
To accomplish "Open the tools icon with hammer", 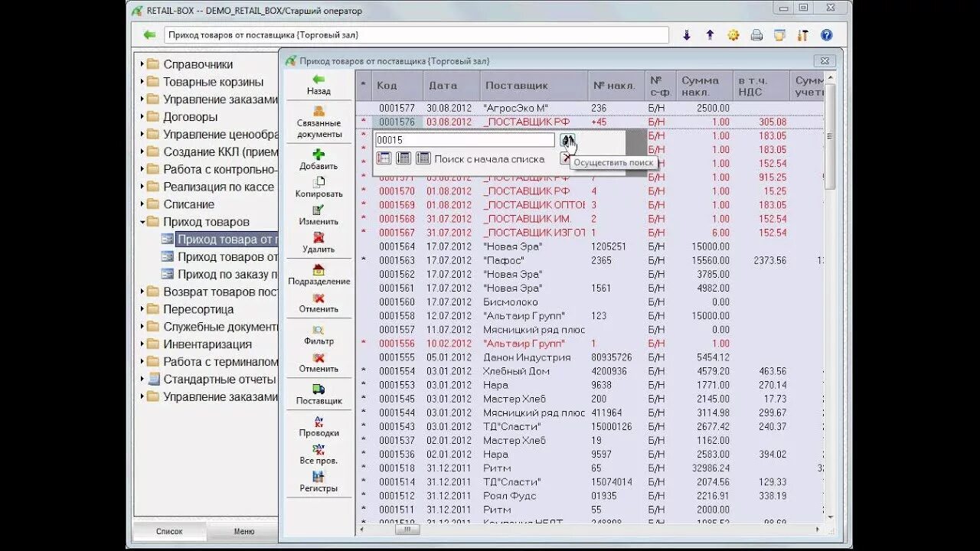I will [803, 35].
